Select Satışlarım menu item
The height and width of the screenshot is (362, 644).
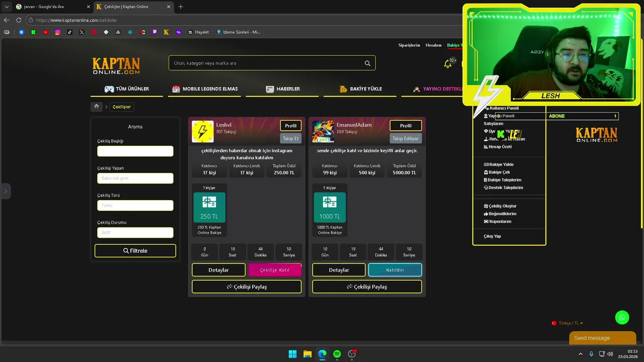coord(494,124)
